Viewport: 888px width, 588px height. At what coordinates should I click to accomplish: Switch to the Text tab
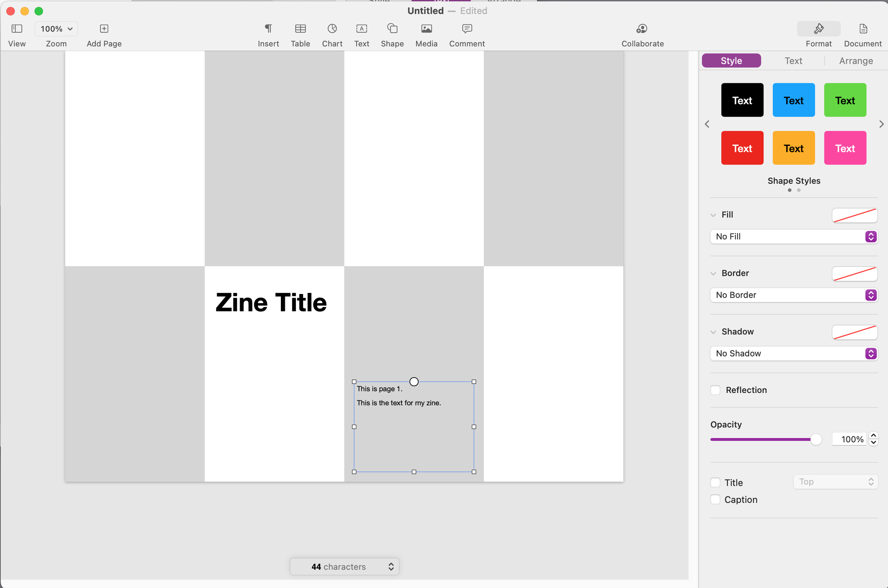(x=793, y=60)
